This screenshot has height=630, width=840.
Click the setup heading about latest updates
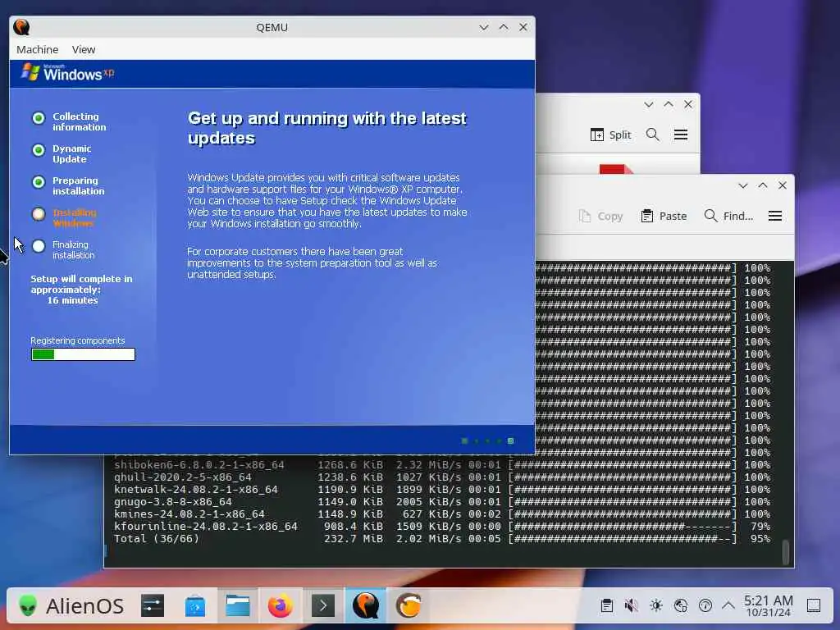(x=326, y=128)
